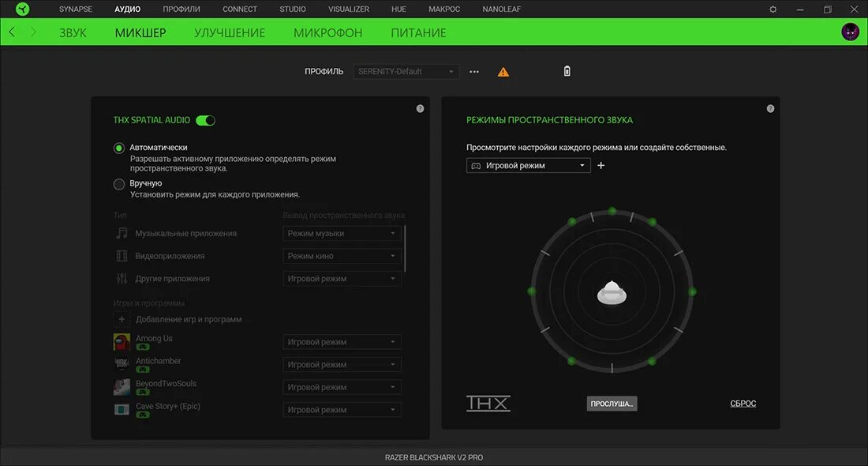
Task: Switch to ЗВУК tab
Action: 73,32
